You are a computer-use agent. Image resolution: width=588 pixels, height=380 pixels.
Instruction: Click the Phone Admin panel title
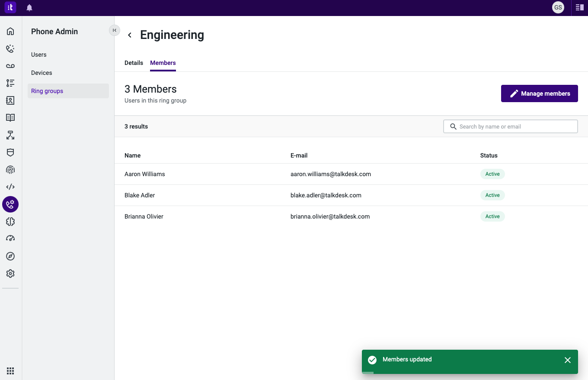click(x=54, y=32)
